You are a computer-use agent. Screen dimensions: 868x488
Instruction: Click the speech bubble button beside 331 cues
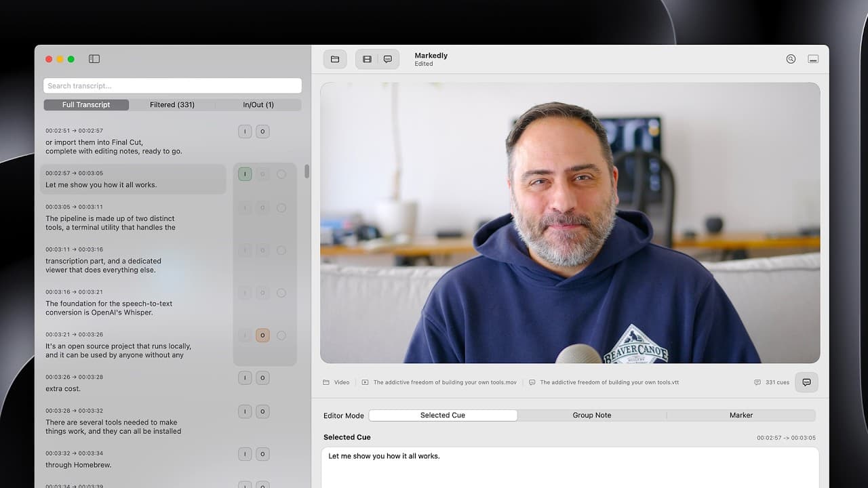(806, 382)
